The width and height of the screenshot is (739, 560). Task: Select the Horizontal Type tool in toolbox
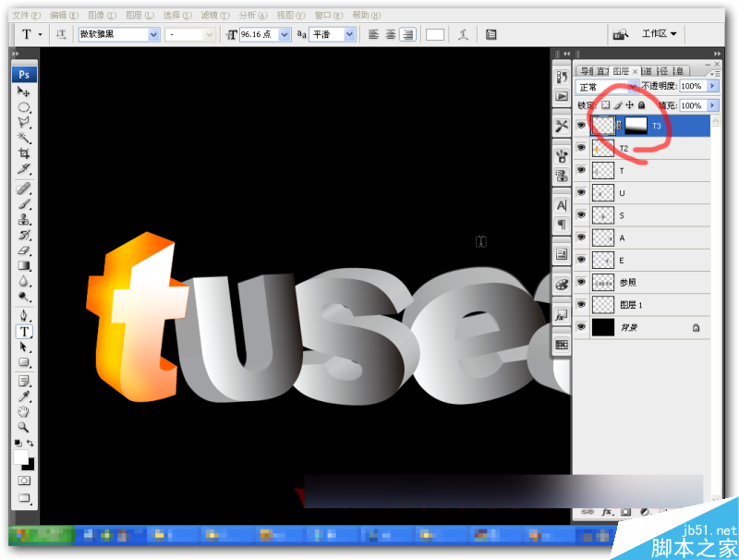[x=24, y=332]
